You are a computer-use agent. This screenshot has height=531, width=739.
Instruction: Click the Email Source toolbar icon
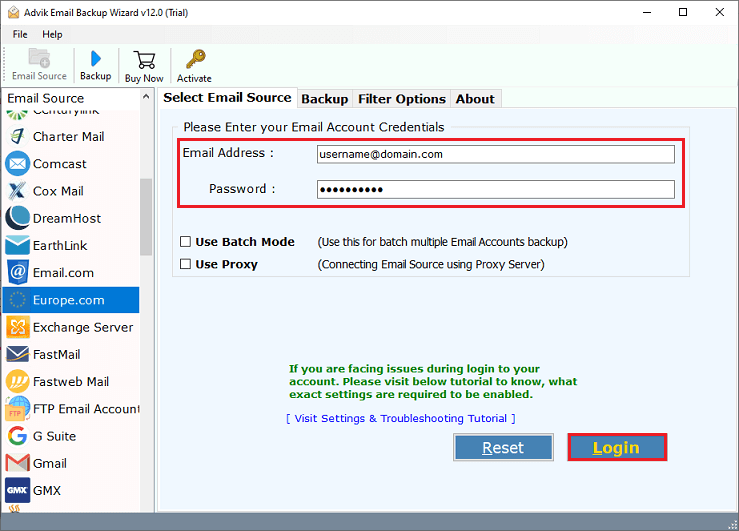pyautogui.click(x=39, y=58)
